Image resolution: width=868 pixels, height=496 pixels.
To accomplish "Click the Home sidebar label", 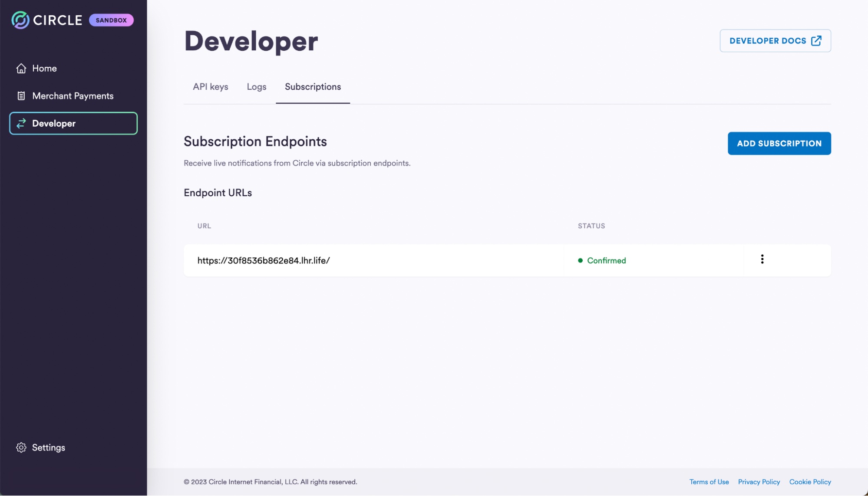I will pyautogui.click(x=44, y=69).
